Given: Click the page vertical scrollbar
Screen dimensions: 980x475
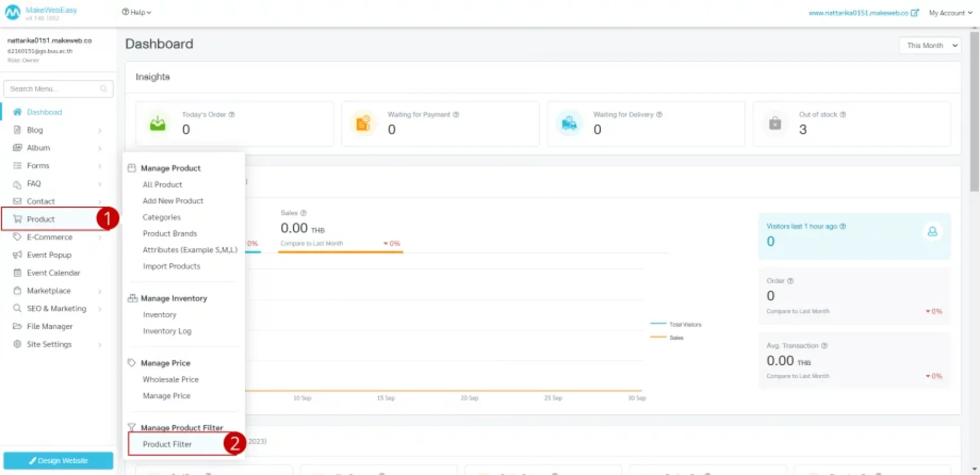Looking at the screenshot, I should coord(974,112).
